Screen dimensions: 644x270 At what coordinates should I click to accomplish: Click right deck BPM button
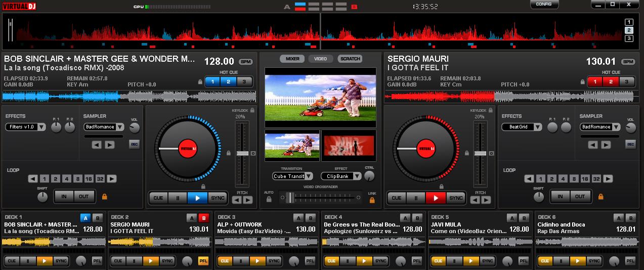[x=628, y=62]
